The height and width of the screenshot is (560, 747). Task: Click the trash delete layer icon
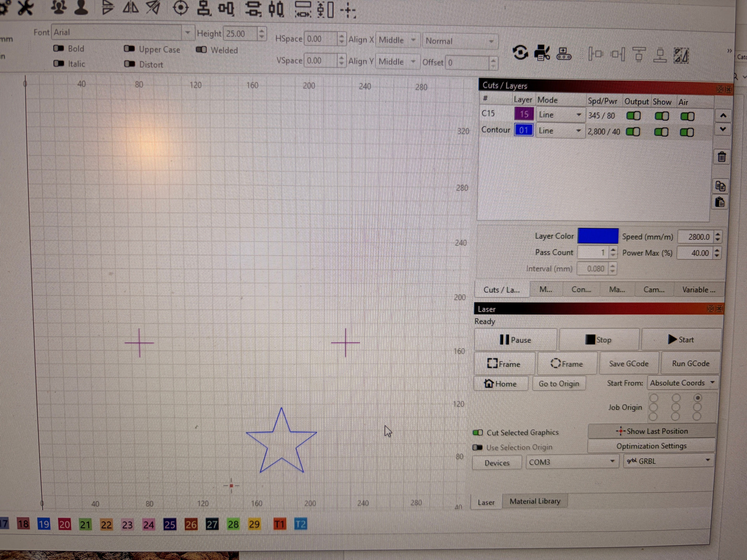click(x=722, y=157)
